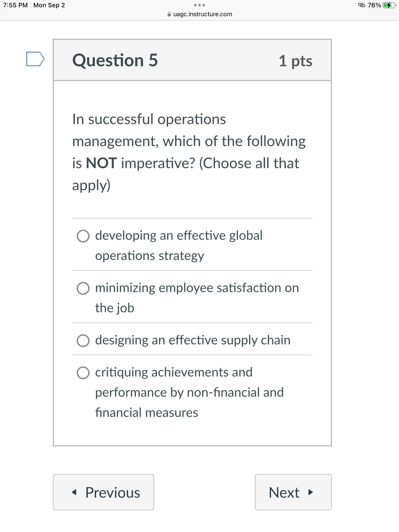The height and width of the screenshot is (532, 399).
Task: Click the question prompt text area
Action: (189, 152)
